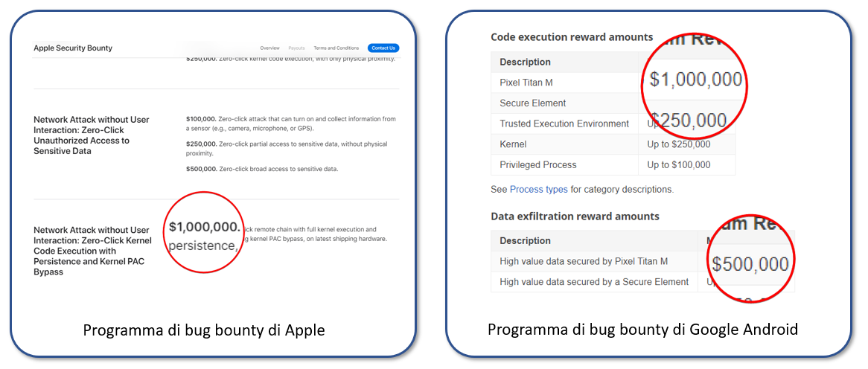Screen dimensions: 868x369
Task: Click the 'Programma di bug bounty di Apple' caption
Action: [204, 330]
